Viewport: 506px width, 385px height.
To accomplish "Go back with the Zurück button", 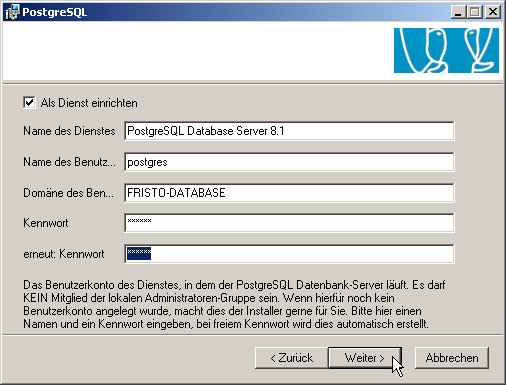I will (292, 358).
